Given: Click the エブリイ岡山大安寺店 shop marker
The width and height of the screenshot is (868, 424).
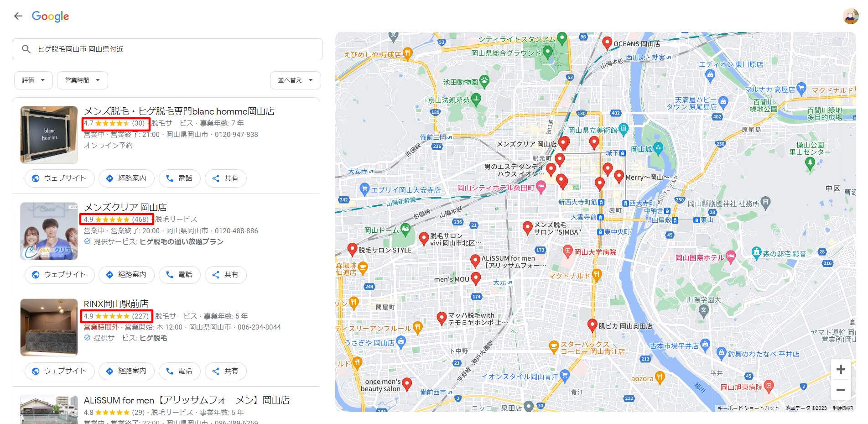Looking at the screenshot, I should click(x=364, y=189).
